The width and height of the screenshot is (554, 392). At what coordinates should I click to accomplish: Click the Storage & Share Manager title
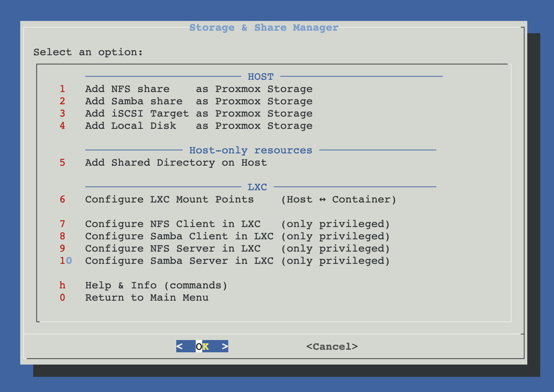tap(264, 28)
